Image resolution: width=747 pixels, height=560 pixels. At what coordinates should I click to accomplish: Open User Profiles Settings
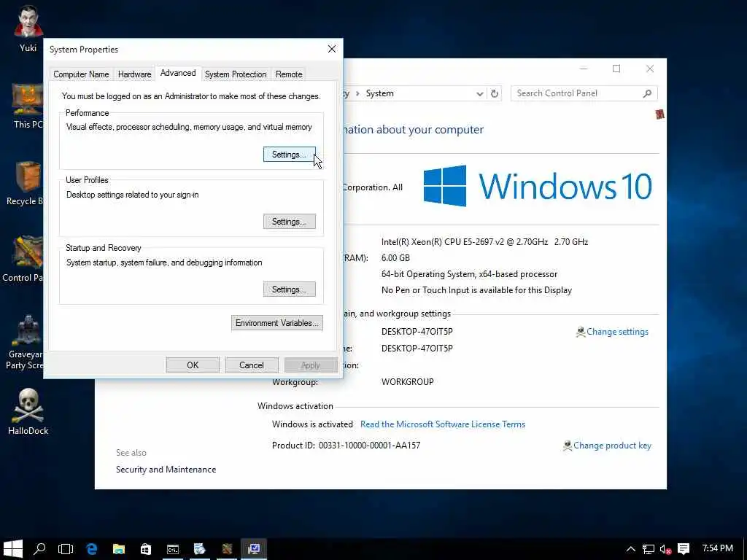(289, 222)
